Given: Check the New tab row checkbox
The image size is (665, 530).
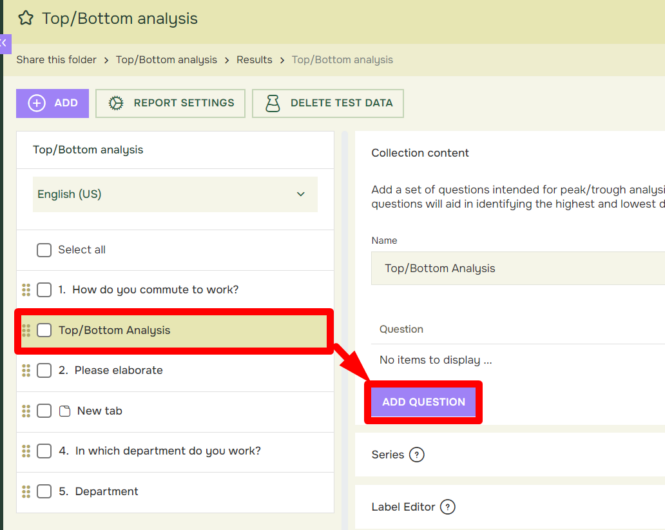Looking at the screenshot, I should click(x=44, y=411).
